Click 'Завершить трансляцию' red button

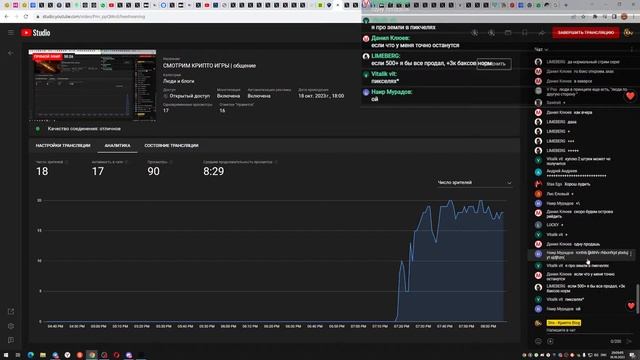tap(586, 33)
